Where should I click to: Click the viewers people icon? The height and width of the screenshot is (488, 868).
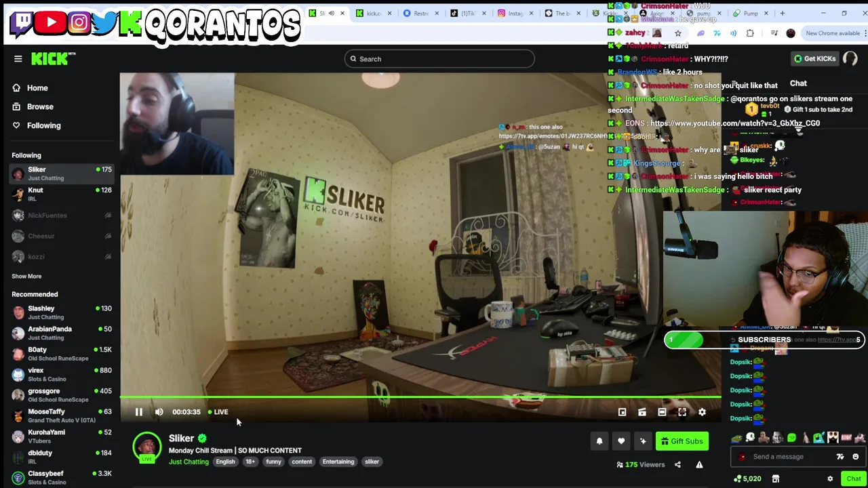tap(620, 465)
